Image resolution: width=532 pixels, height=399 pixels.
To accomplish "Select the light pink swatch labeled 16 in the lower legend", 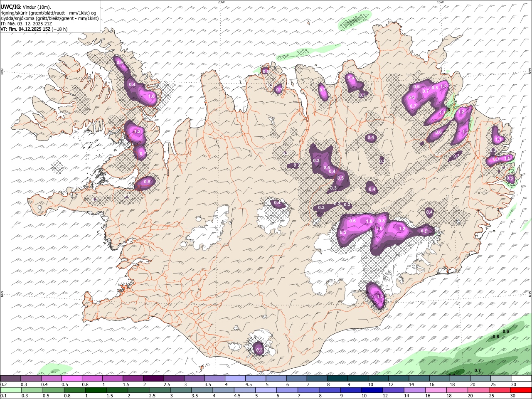I will click(436, 390).
